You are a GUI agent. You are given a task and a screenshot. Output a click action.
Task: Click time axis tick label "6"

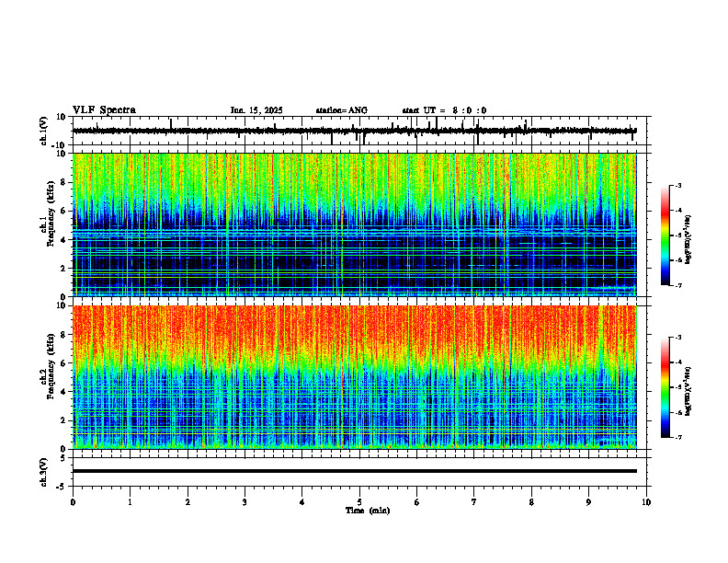coord(417,502)
